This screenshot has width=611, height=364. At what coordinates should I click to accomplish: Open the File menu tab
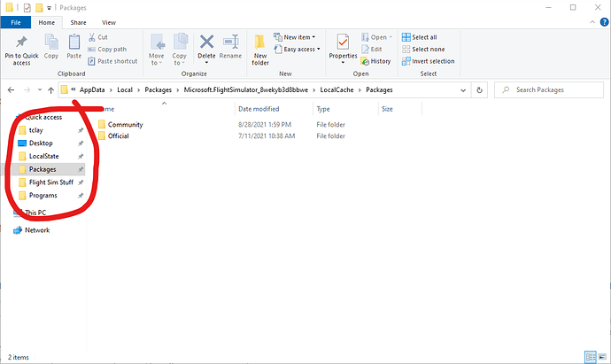(15, 21)
